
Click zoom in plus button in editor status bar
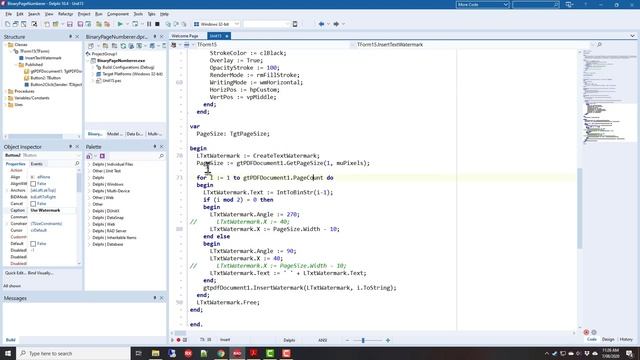[388, 340]
